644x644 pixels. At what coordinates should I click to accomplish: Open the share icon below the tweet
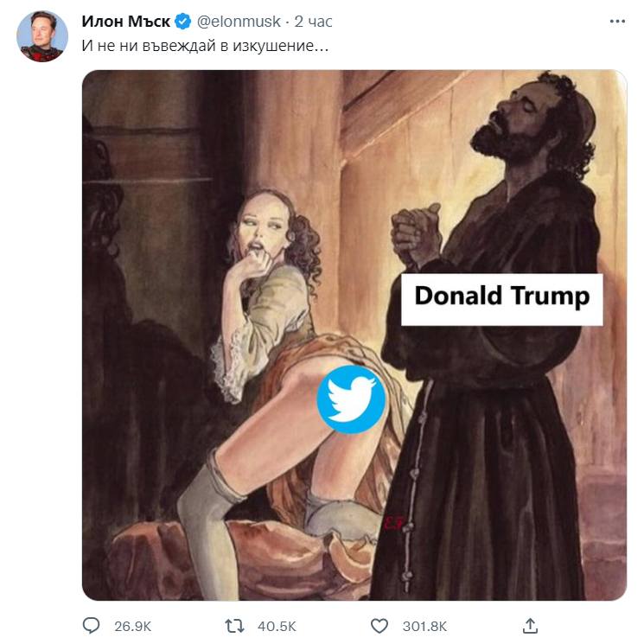(531, 624)
